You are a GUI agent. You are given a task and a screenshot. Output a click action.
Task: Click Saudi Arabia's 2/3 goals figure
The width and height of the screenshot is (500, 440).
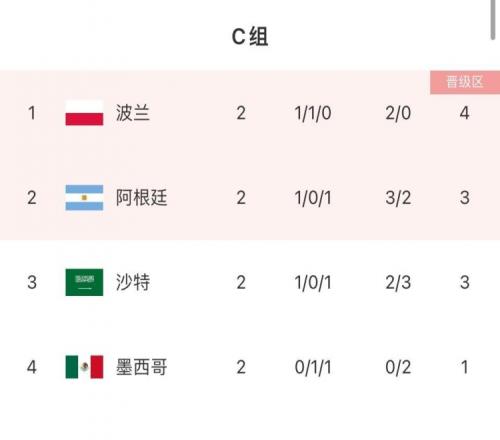coord(398,283)
